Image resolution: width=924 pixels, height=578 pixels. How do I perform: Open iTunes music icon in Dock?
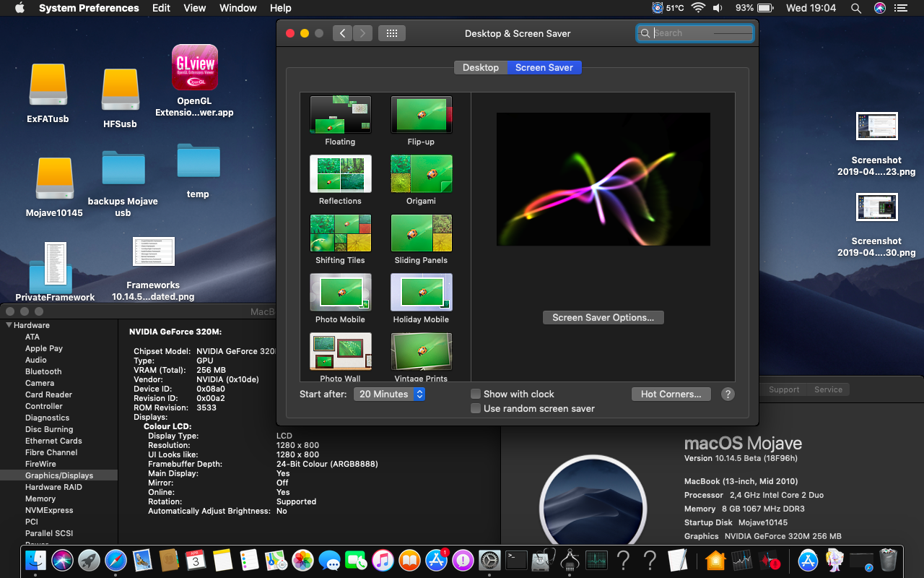383,560
